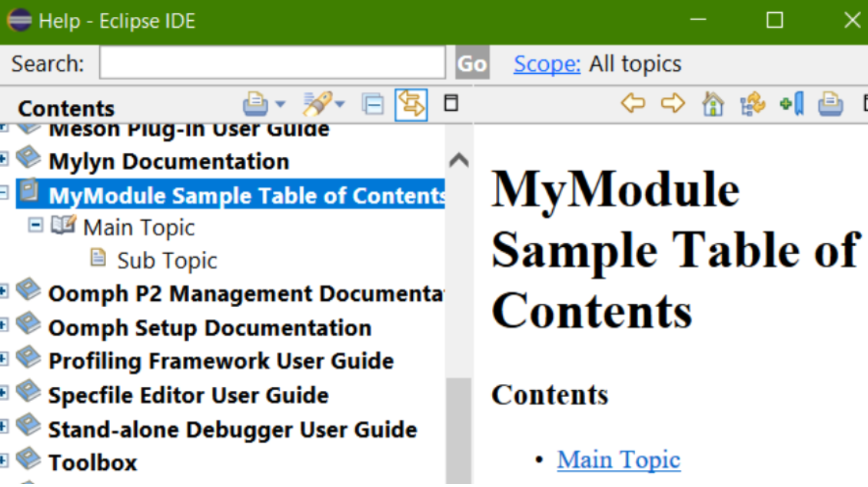Image resolution: width=868 pixels, height=487 pixels.
Task: Click the Oomph P2 Management book icon
Action: pos(28,290)
